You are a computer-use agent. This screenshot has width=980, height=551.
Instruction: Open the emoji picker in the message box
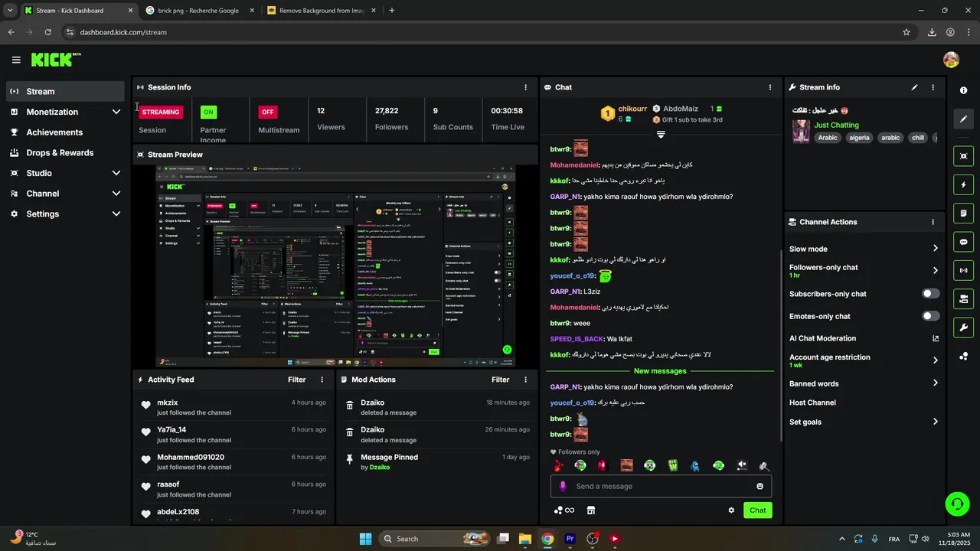[x=759, y=486]
